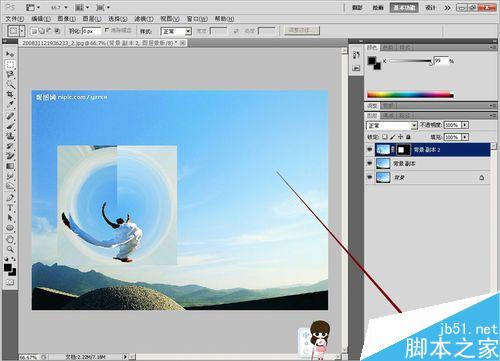The height and width of the screenshot is (361, 500).
Task: Select the Eraser tool
Action: [10, 156]
